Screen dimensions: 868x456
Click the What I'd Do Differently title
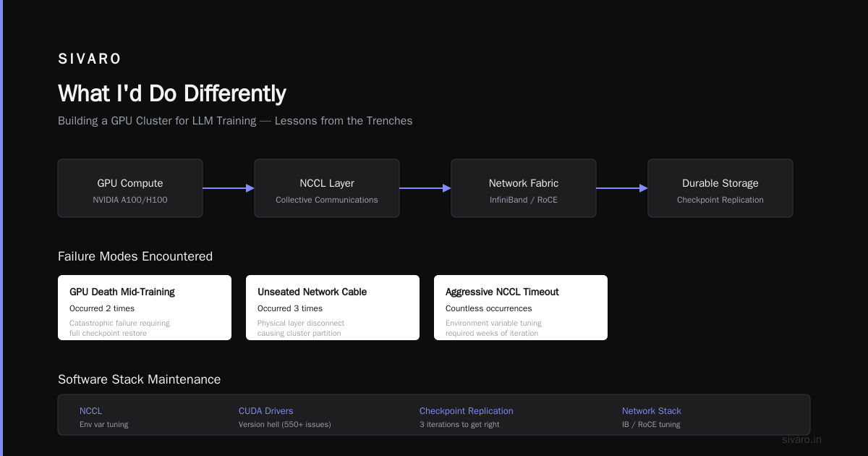(172, 93)
